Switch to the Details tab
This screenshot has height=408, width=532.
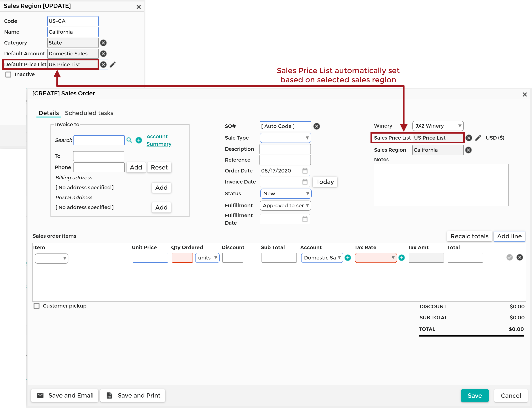[x=49, y=113]
